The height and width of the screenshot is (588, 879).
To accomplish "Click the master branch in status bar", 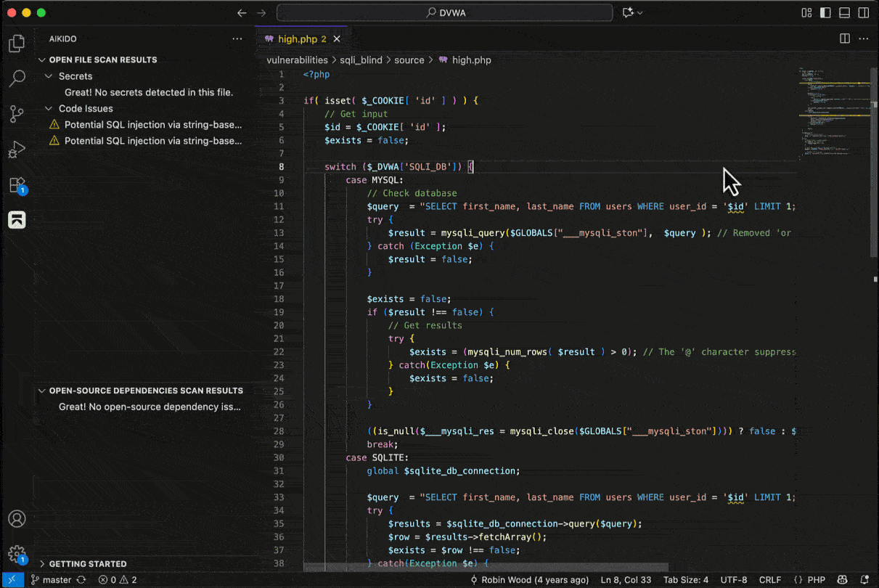I will (57, 580).
